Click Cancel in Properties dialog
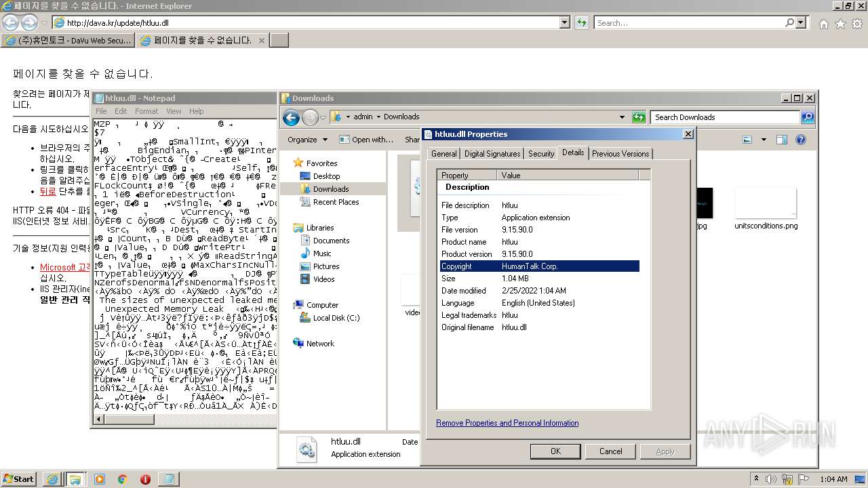 coord(610,451)
